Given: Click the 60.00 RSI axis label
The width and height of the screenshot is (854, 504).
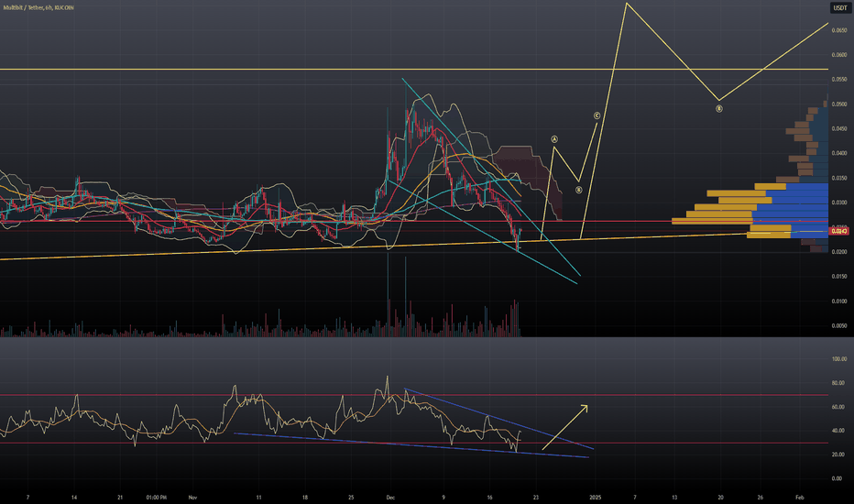Looking at the screenshot, I should click(x=839, y=407).
